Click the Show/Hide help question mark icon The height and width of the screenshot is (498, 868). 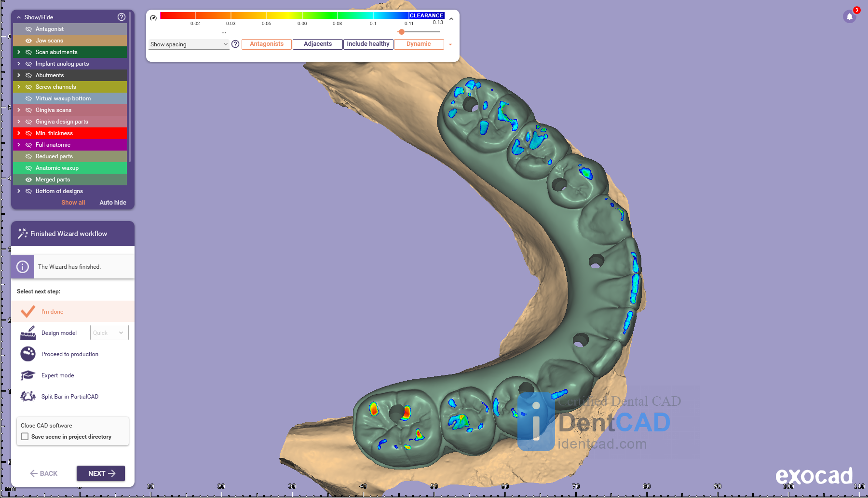tap(122, 17)
